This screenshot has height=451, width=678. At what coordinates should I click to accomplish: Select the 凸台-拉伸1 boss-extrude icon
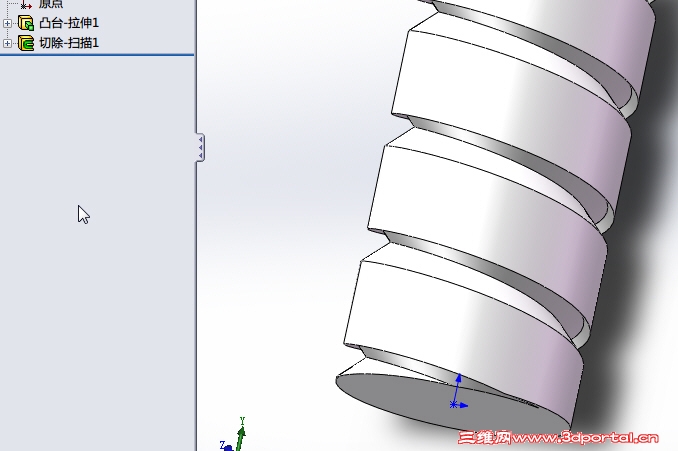pos(26,23)
